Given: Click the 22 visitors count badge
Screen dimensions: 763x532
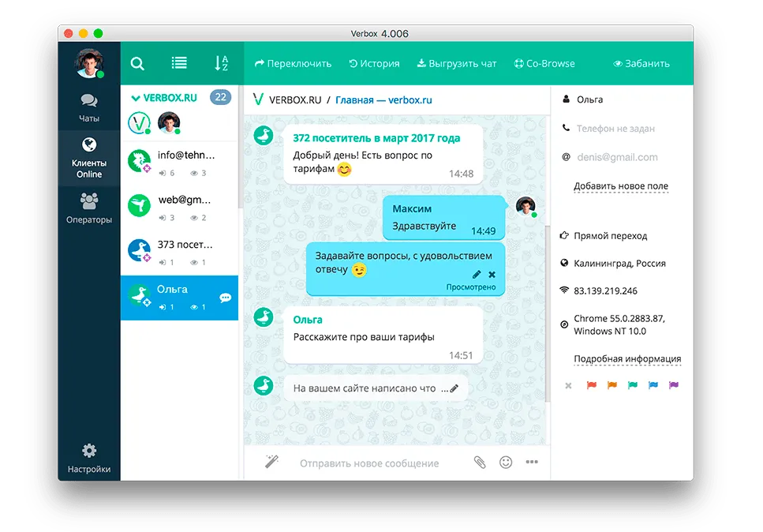Looking at the screenshot, I should click(x=220, y=97).
